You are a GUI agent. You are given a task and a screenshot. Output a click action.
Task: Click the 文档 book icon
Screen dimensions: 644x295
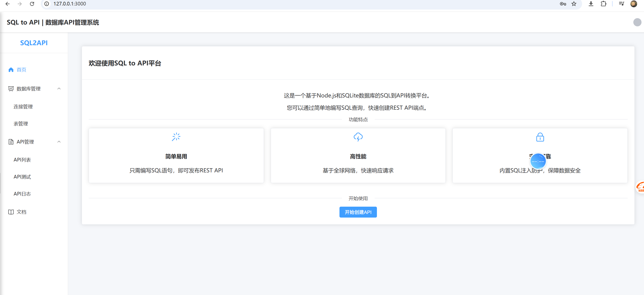(x=11, y=212)
